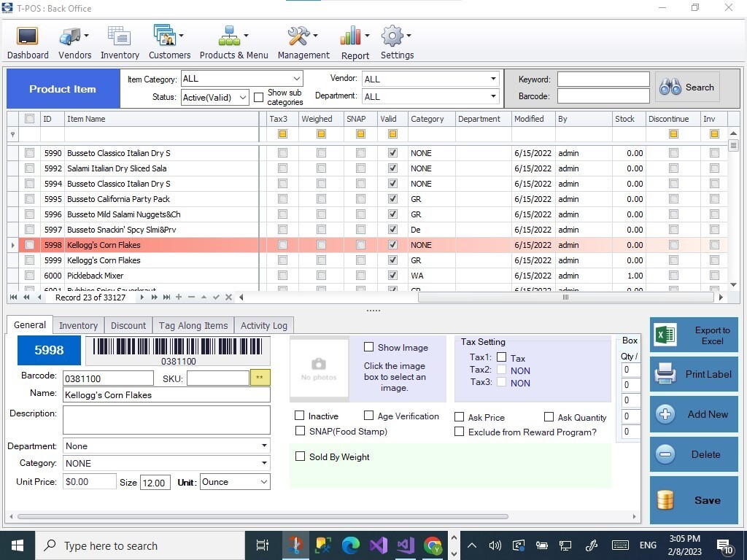This screenshot has width=747, height=560.
Task: Open the Customers icon
Action: (x=165, y=35)
